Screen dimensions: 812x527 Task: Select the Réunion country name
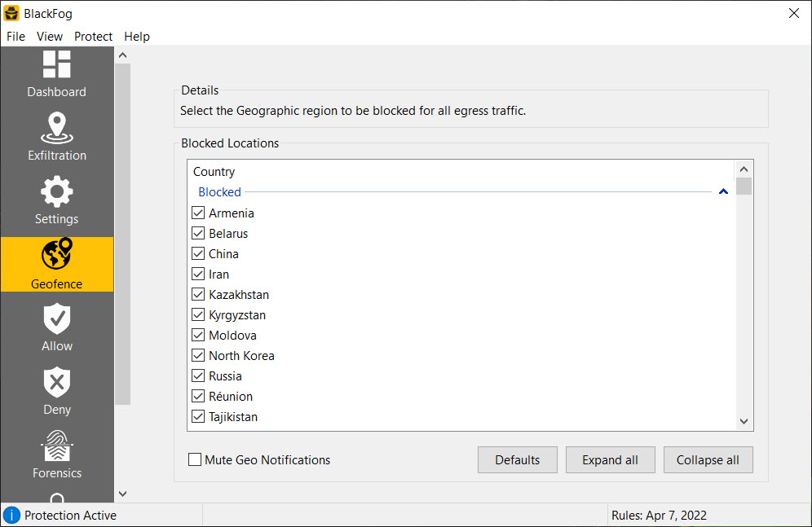[x=231, y=397]
